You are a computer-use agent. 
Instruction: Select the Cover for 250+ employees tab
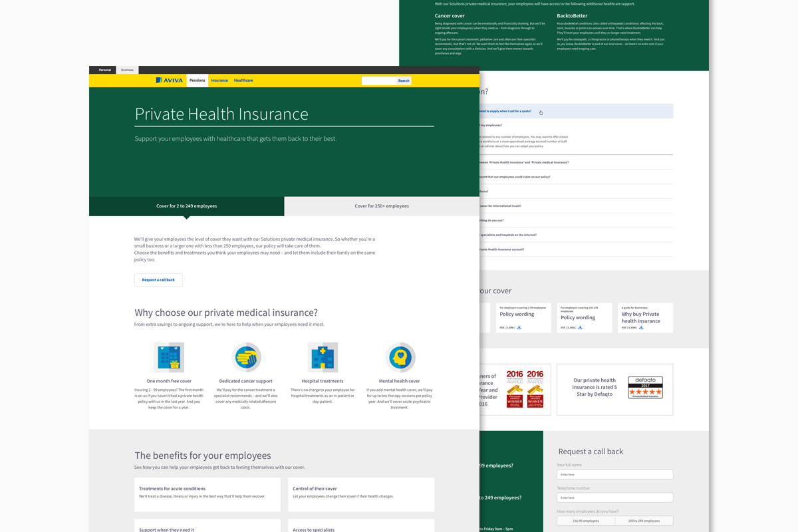point(382,206)
